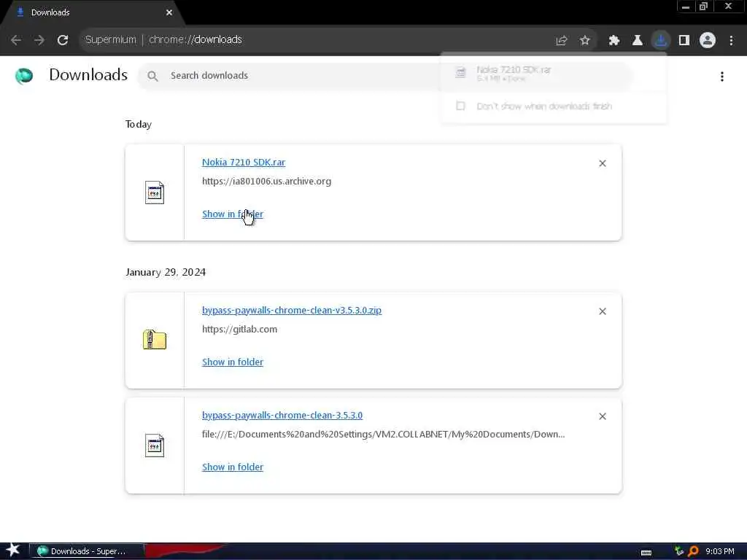Click Downloads - Super… taskbar button
This screenshot has width=747, height=560.
pos(87,551)
